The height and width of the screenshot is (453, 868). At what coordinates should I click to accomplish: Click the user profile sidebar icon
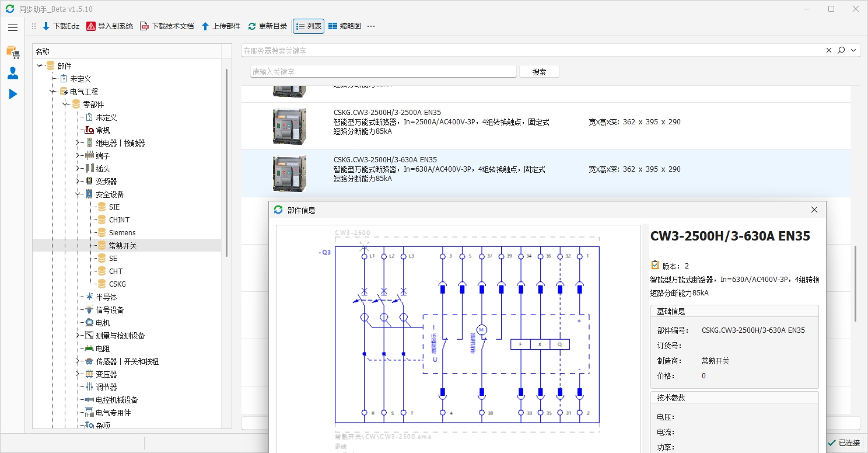click(13, 73)
